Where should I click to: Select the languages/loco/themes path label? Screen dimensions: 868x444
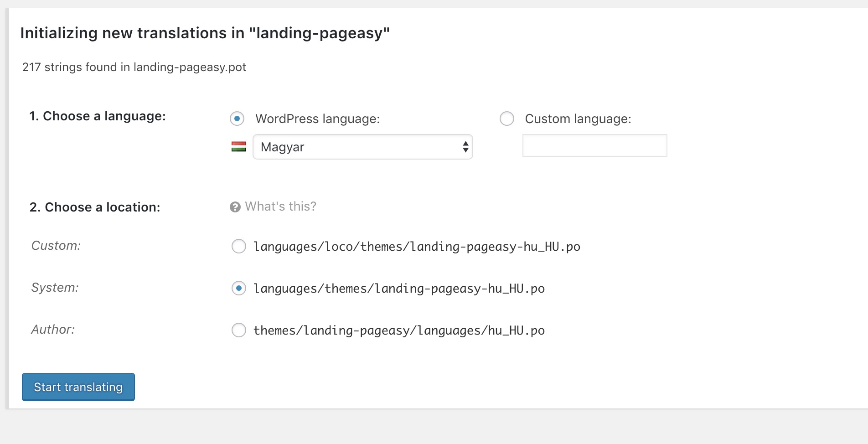click(417, 247)
